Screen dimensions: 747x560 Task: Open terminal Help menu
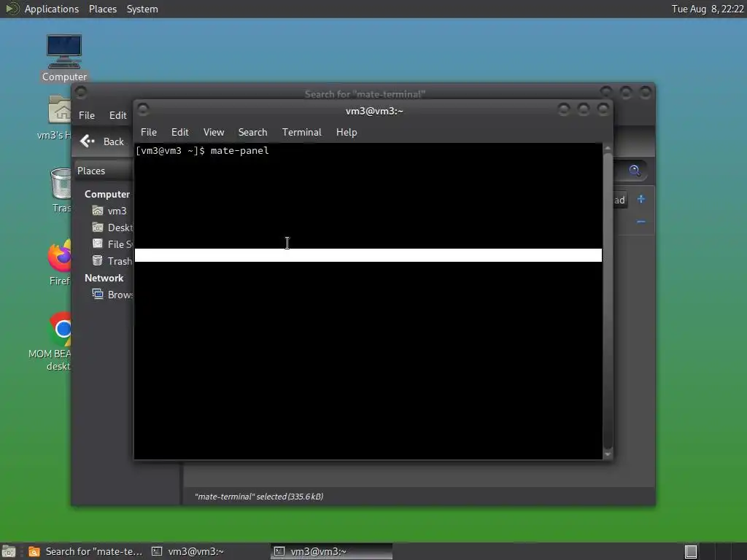[347, 133]
